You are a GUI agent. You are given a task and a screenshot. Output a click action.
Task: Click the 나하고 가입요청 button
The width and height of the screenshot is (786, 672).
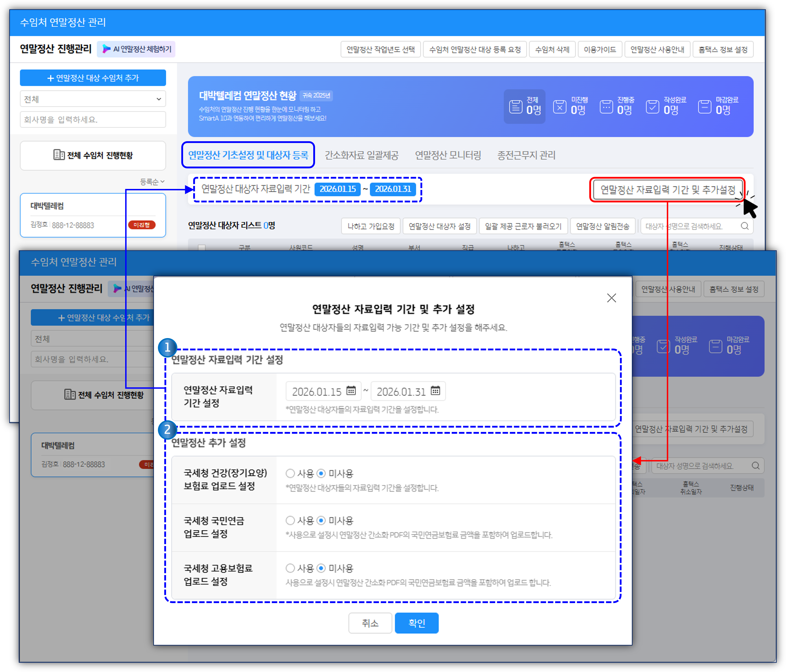371,226
